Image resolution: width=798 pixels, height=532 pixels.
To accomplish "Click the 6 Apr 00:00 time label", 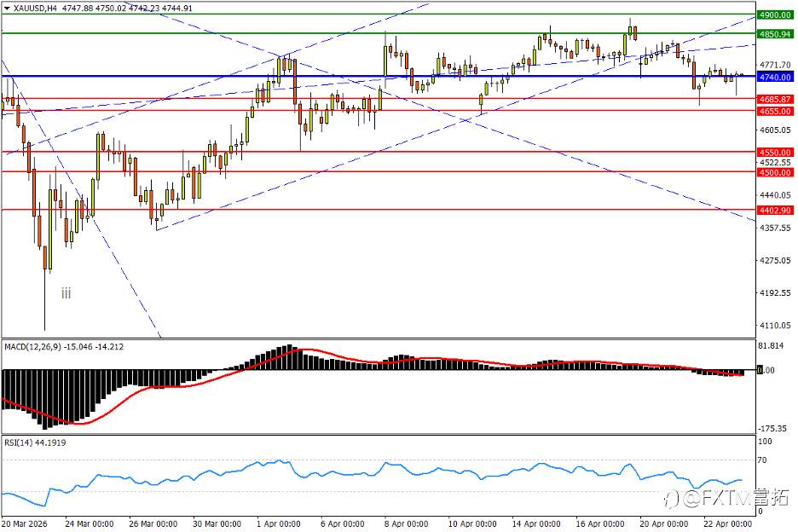I will point(343,523).
